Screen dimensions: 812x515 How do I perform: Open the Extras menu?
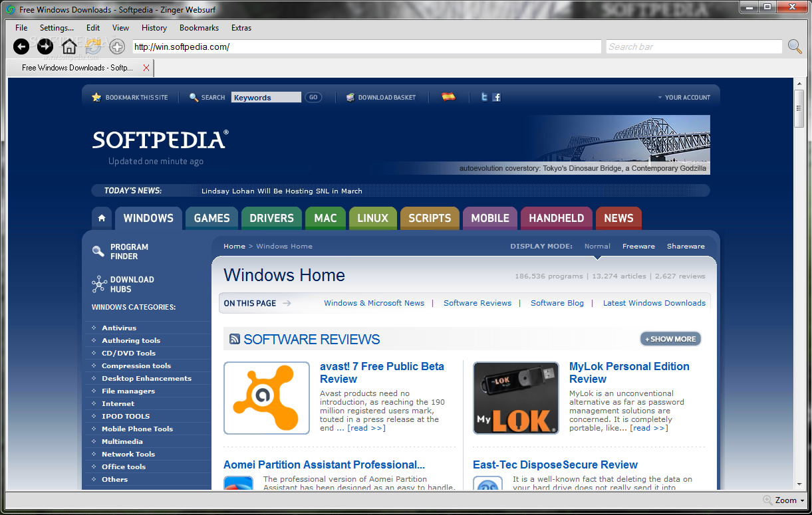[x=241, y=28]
